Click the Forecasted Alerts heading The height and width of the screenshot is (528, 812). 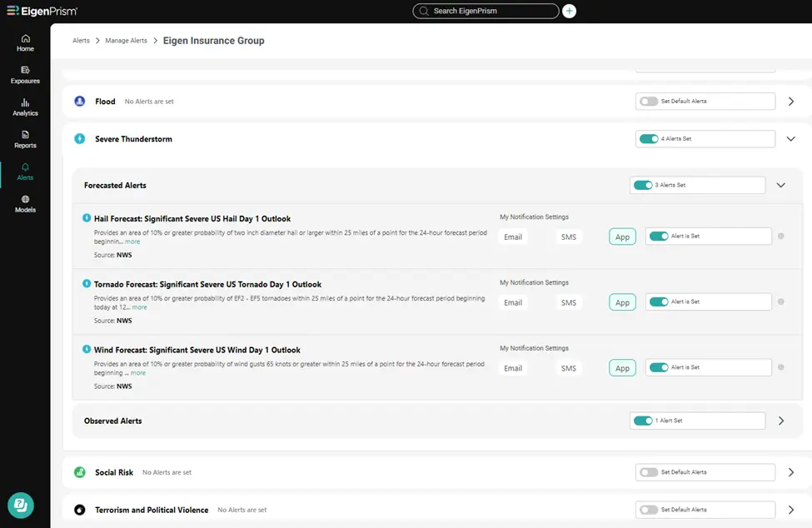pos(115,186)
